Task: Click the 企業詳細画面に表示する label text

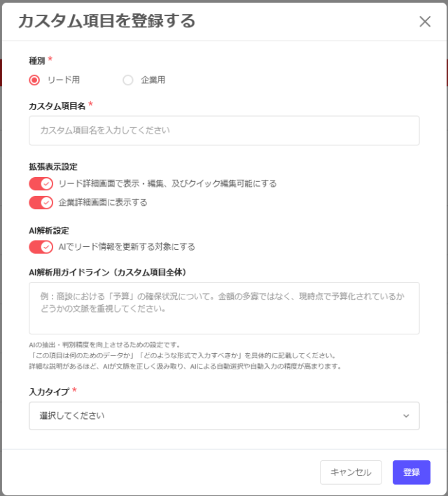Action: pyautogui.click(x=103, y=202)
